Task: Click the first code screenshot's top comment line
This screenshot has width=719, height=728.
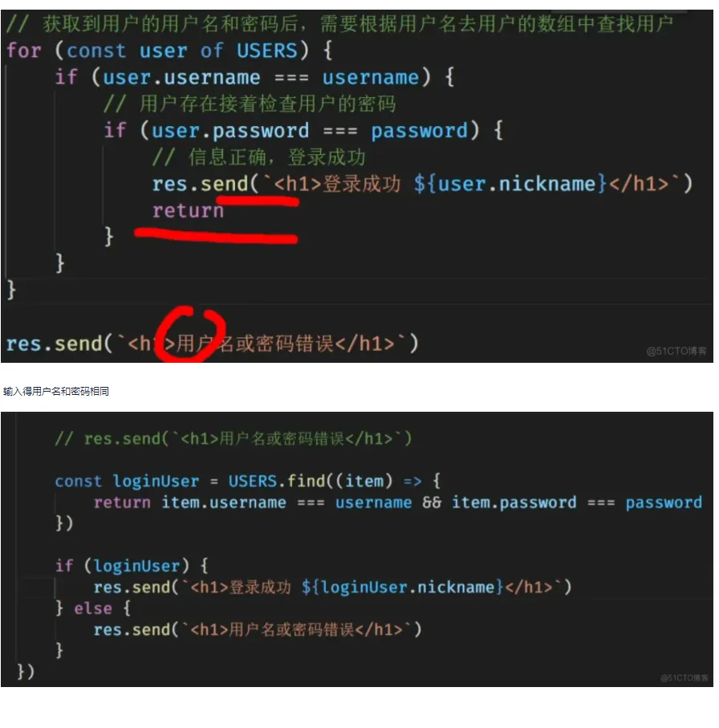Action: 339,24
